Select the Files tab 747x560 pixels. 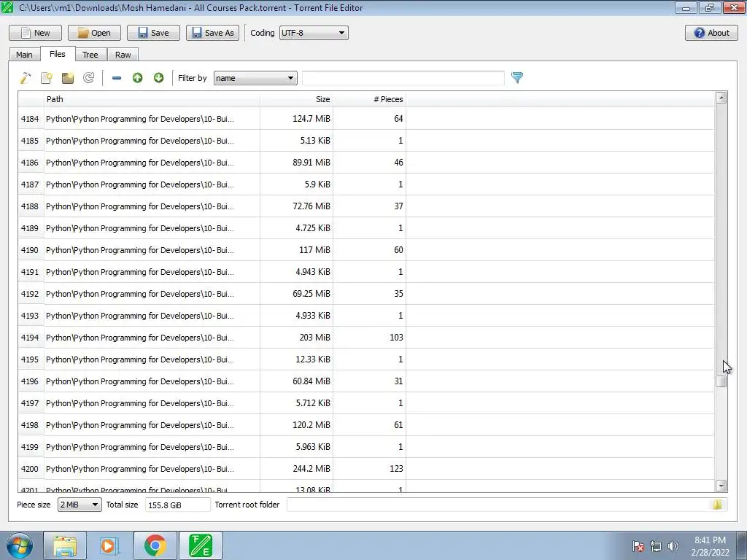(57, 54)
